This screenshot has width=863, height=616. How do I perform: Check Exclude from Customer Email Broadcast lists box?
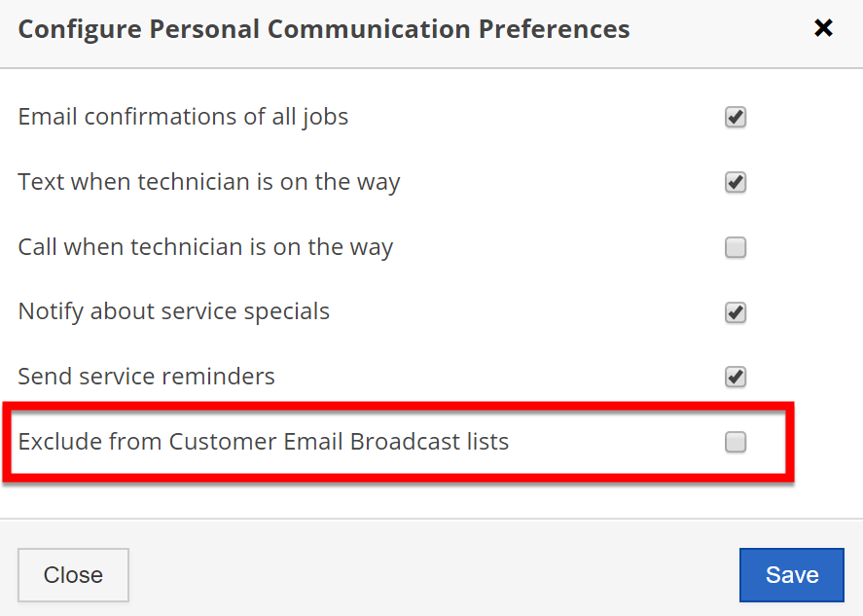tap(736, 443)
